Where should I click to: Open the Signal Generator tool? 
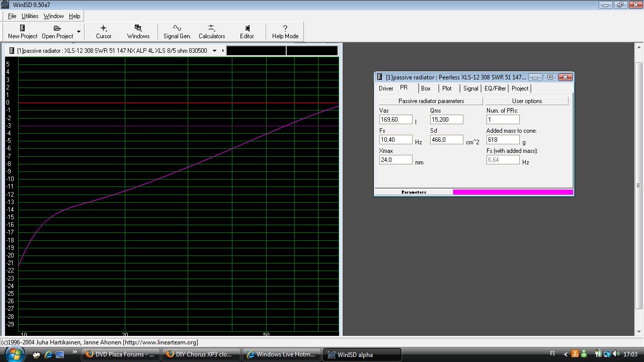tap(177, 32)
